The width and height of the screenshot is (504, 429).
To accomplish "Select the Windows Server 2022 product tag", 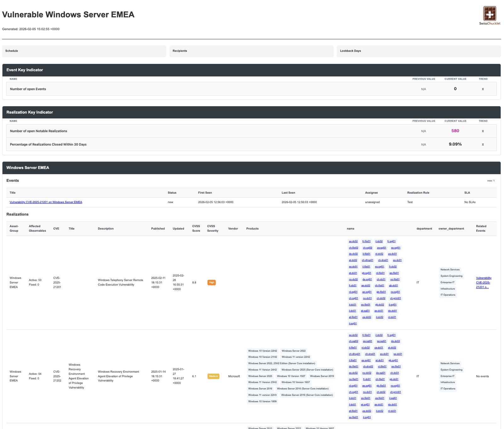I will 293,351.
